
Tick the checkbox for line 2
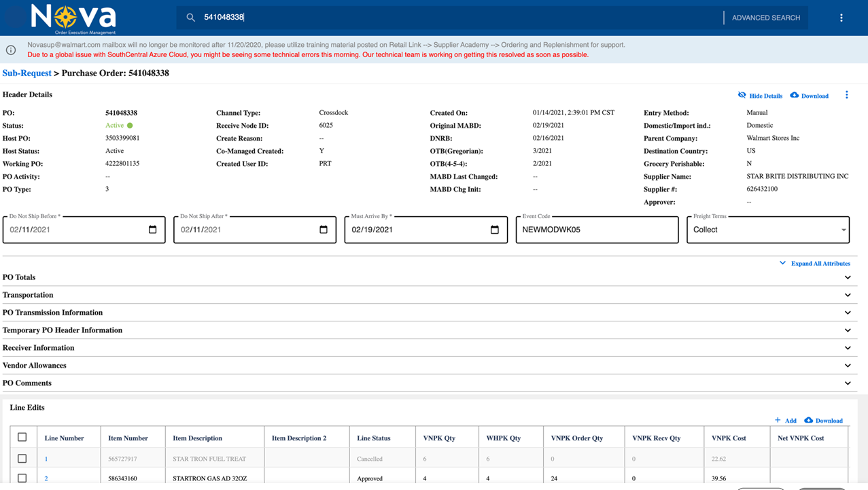(22, 478)
